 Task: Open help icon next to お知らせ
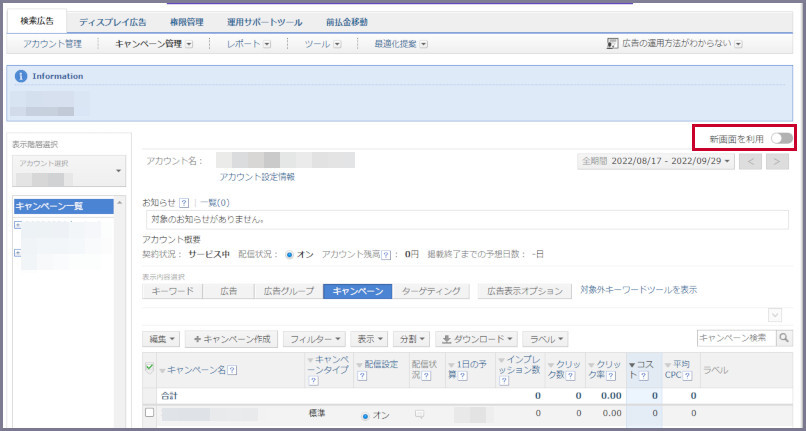(x=184, y=203)
